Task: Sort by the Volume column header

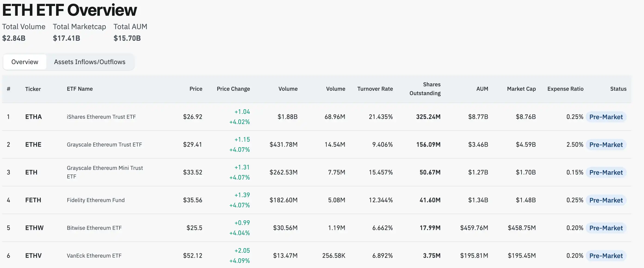Action: 288,89
